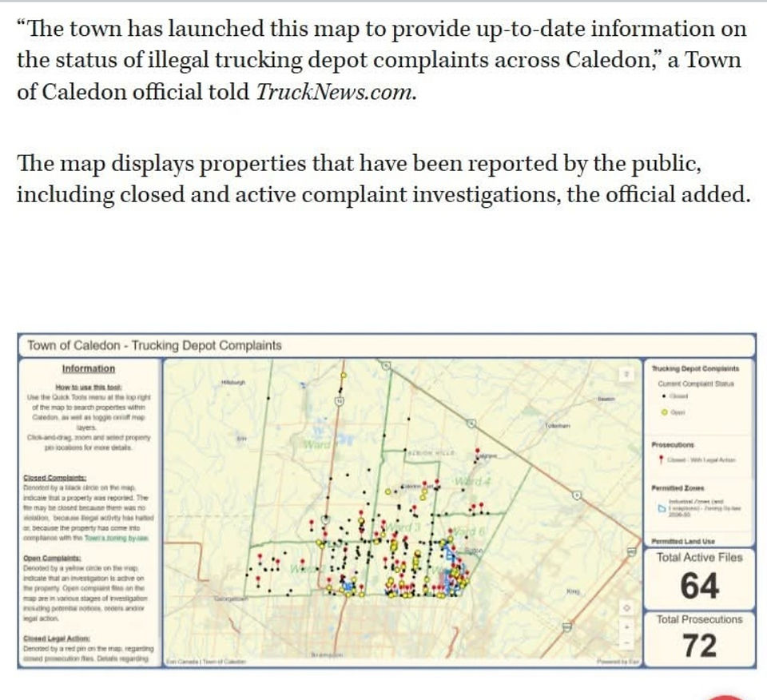Open the Town's zoning by-law link
Screen dimensions: 767x700
(117, 538)
